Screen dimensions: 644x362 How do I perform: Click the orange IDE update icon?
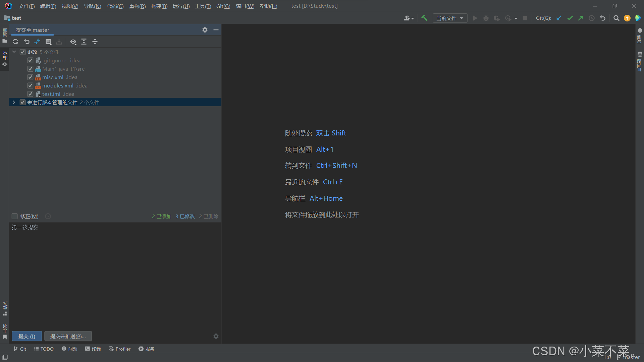(627, 18)
